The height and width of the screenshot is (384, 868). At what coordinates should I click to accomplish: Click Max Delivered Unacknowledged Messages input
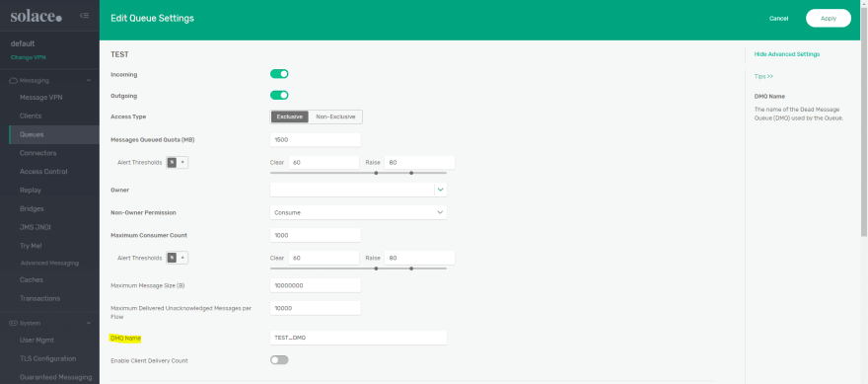(x=316, y=308)
